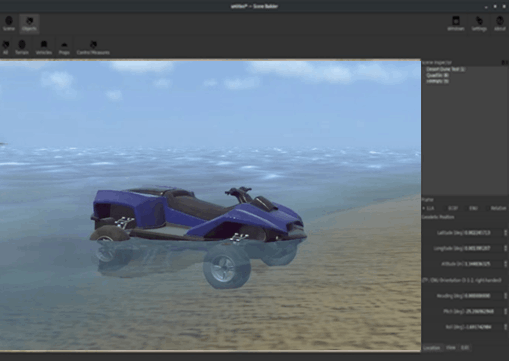This screenshot has width=509, height=361.
Task: Open the About icon
Action: (x=500, y=24)
